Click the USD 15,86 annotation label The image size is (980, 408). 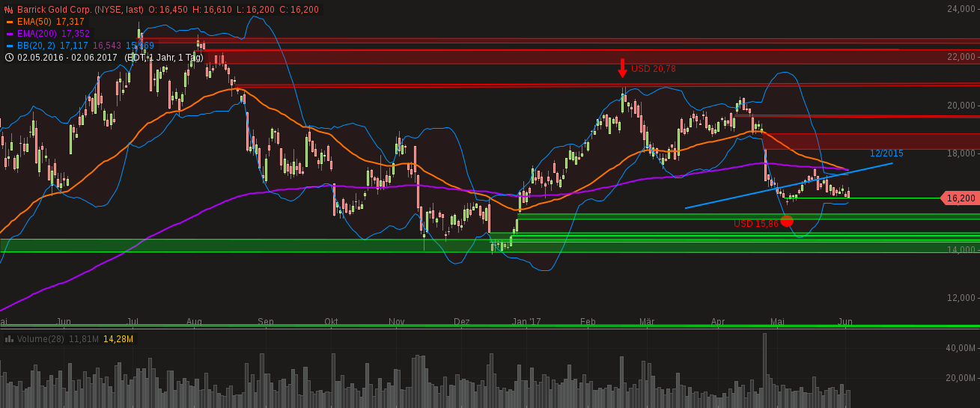tap(756, 224)
